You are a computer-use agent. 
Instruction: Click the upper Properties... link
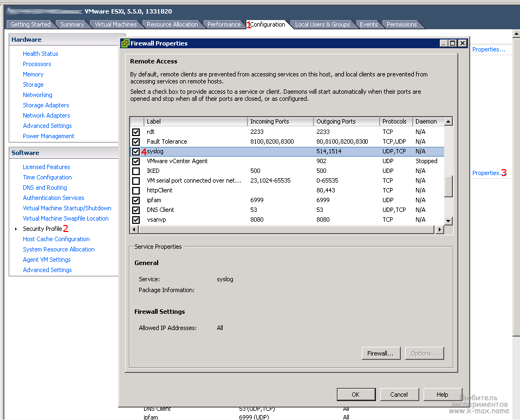[x=489, y=49]
